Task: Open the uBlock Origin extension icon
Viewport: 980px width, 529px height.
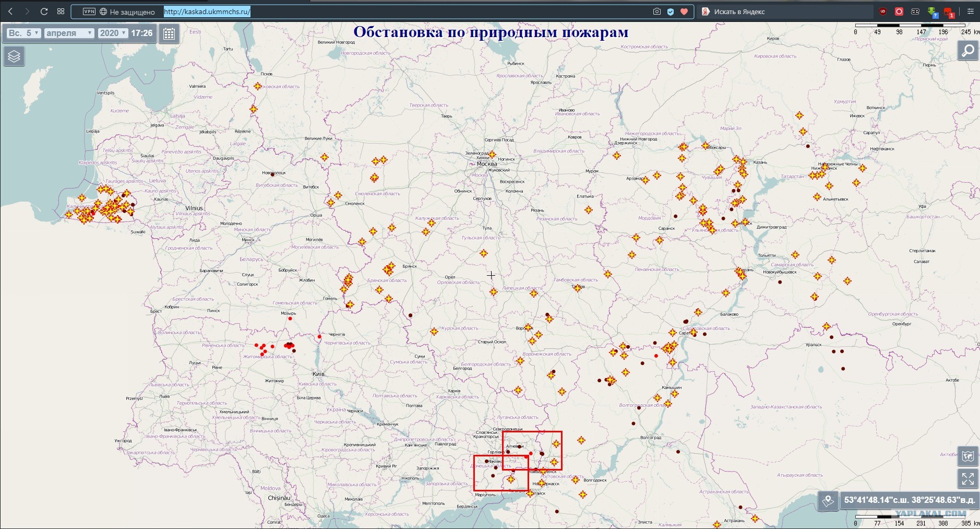Action: coord(883,11)
